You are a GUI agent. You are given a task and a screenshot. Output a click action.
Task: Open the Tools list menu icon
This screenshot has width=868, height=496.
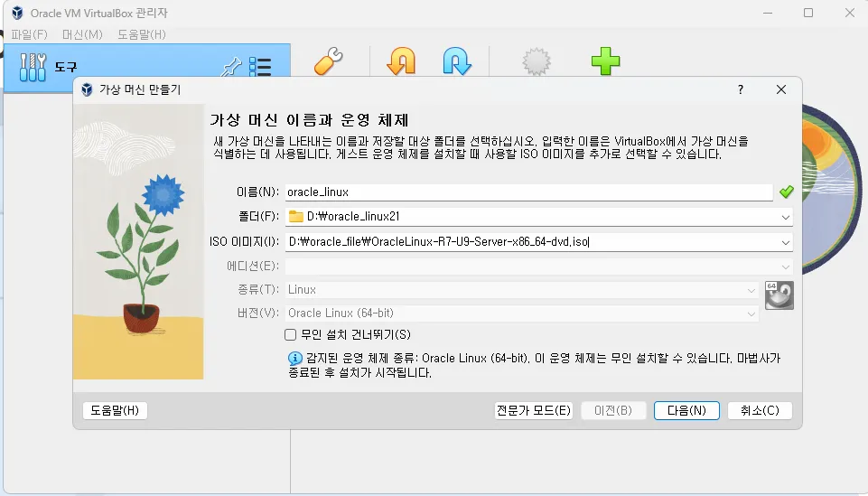(260, 67)
